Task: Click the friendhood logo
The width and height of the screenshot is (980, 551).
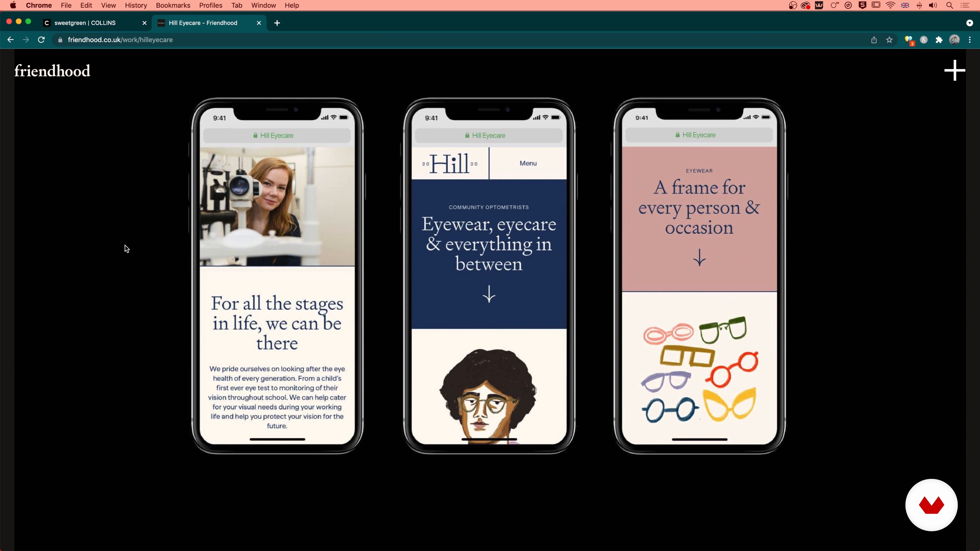Action: [x=53, y=71]
